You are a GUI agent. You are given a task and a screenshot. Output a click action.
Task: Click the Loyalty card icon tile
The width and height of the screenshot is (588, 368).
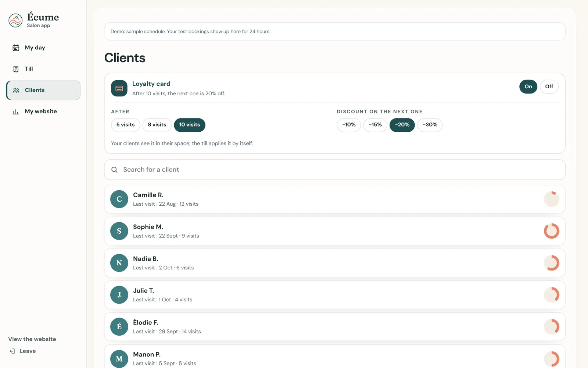[x=119, y=88]
